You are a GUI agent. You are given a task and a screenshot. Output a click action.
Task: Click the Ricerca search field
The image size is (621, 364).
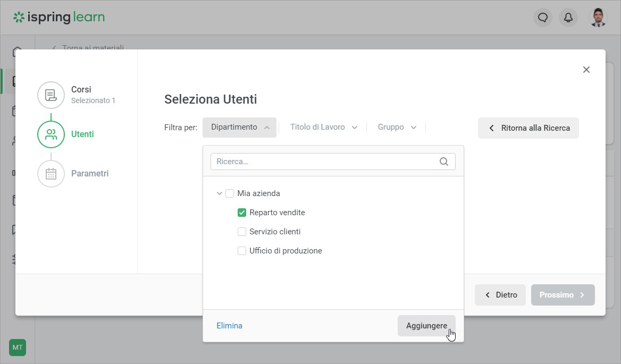[x=324, y=162]
